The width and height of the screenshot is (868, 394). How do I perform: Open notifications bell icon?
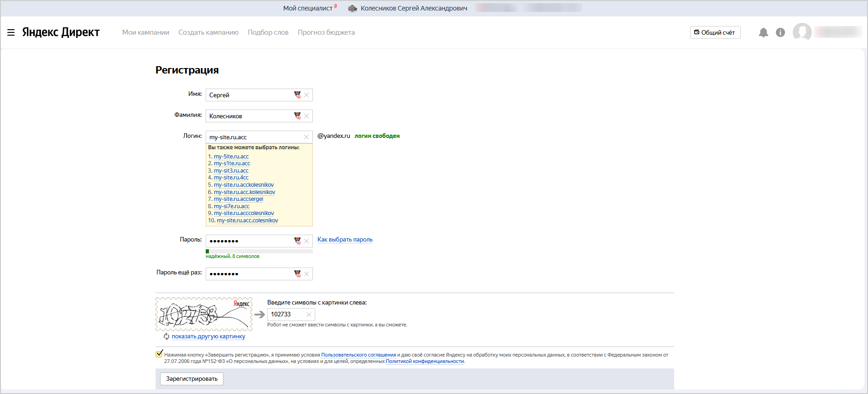(764, 32)
